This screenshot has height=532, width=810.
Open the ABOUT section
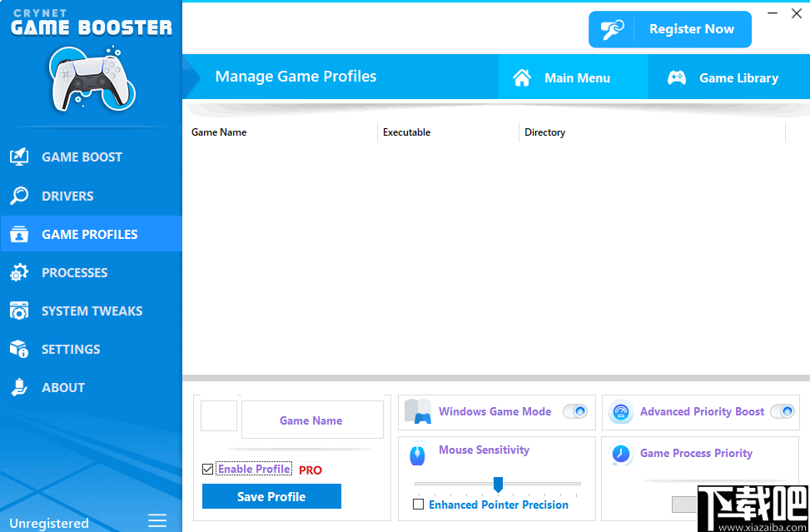91,387
